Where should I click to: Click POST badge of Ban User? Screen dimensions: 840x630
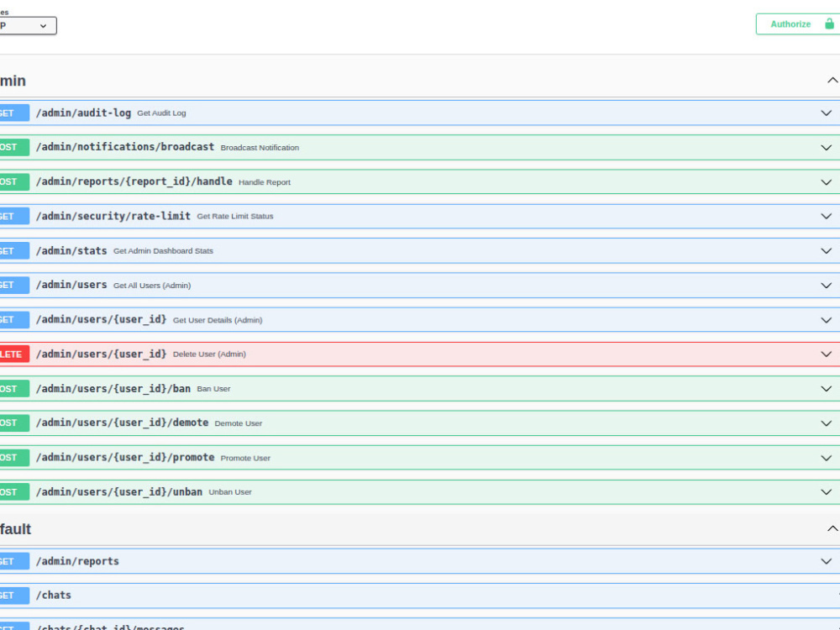click(14, 389)
